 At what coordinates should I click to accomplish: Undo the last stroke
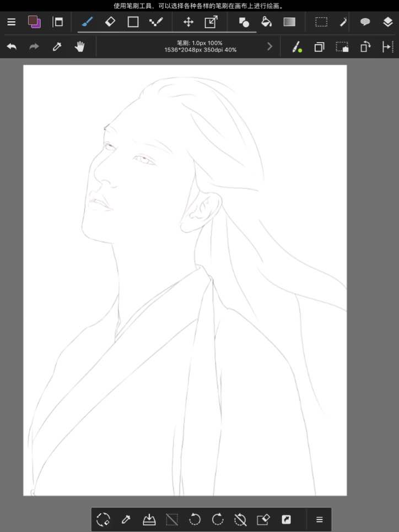12,46
